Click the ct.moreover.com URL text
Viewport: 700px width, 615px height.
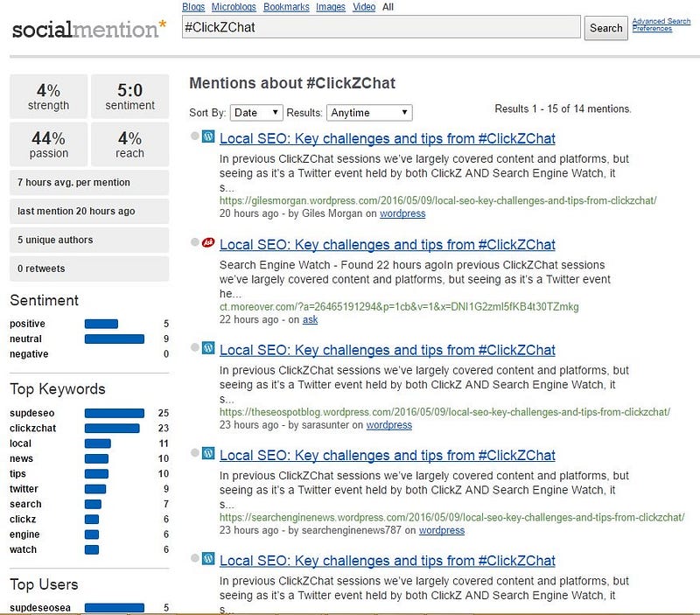399,306
